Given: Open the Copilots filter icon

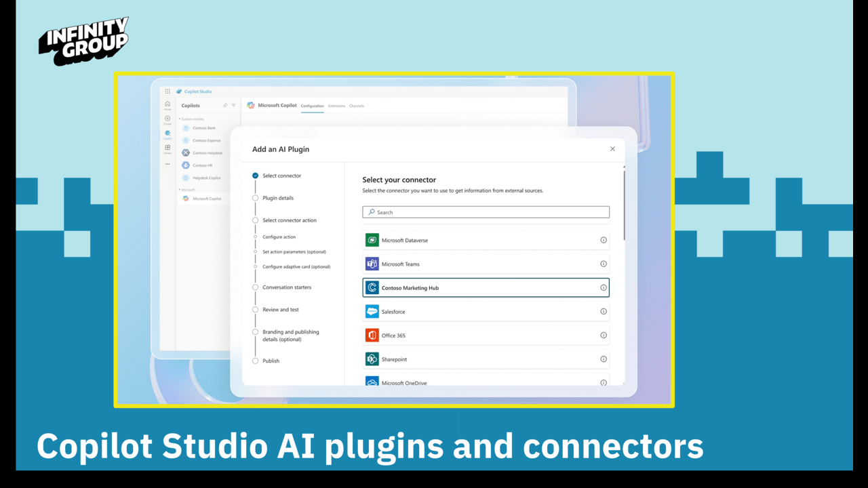Looking at the screenshot, I should 234,106.
